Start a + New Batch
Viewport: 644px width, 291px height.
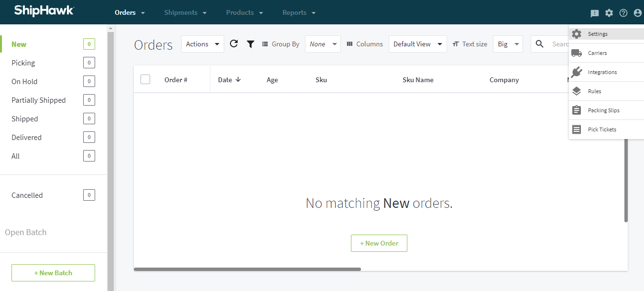(53, 273)
